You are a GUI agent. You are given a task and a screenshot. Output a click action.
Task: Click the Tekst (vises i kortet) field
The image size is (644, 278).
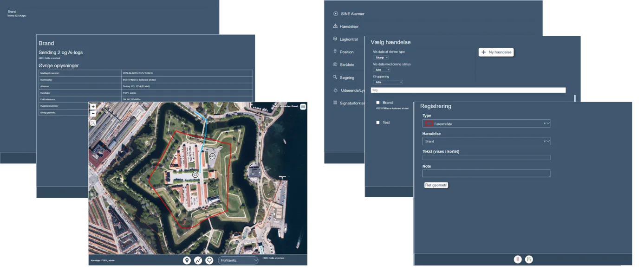point(486,158)
